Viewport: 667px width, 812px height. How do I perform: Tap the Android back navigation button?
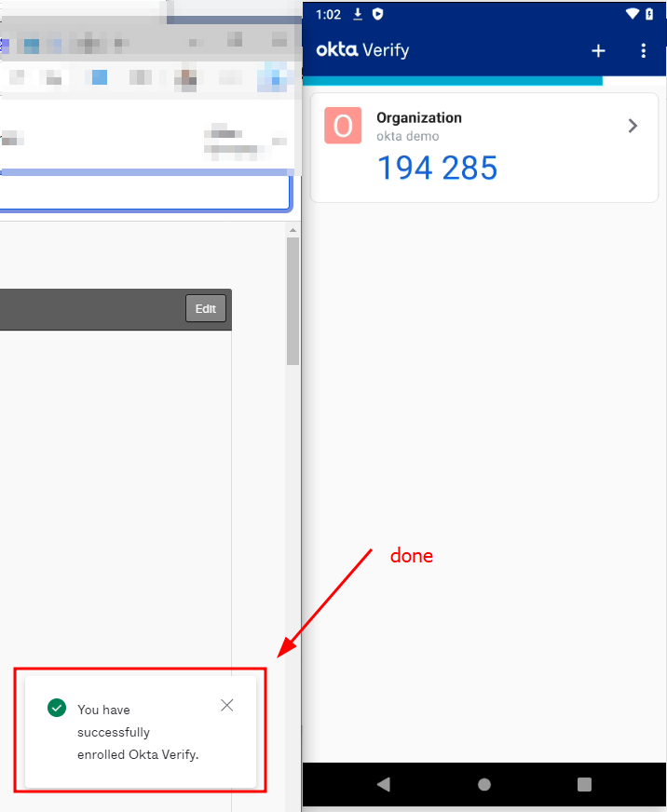384,784
